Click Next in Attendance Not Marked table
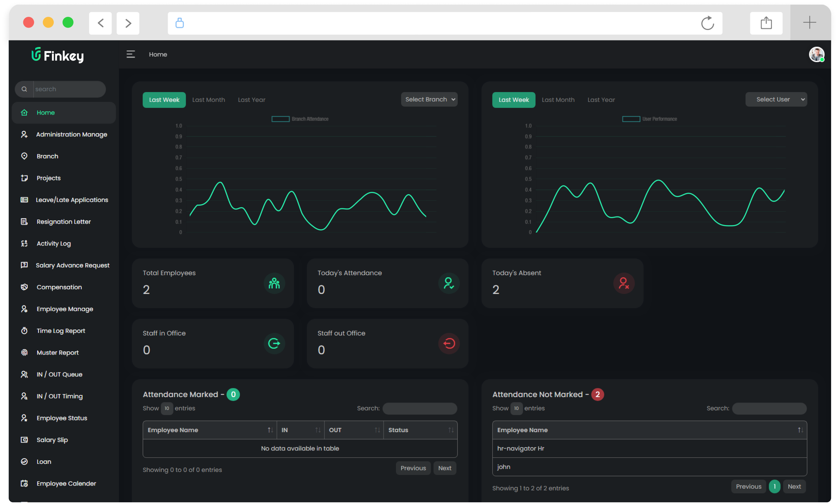 pos(794,486)
